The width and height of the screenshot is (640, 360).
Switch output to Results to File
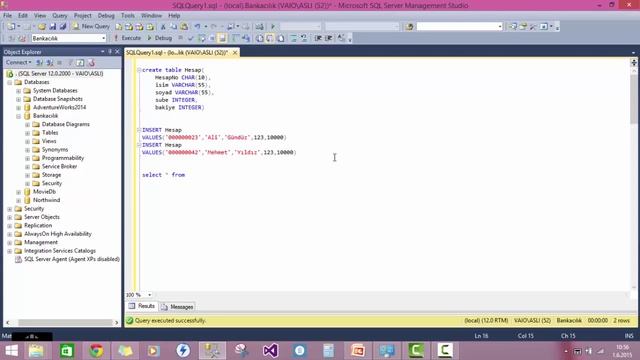coord(281,38)
